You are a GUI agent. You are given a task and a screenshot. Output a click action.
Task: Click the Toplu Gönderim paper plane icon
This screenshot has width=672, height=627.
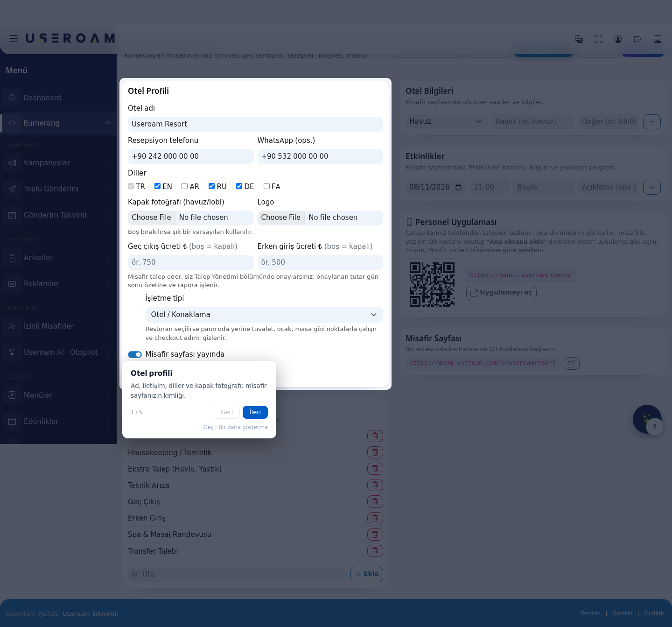pos(12,189)
